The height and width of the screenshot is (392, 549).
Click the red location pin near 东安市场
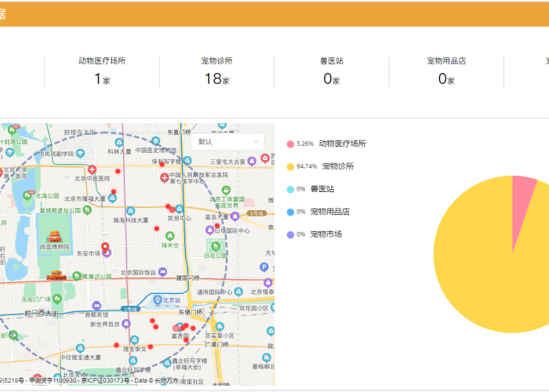(x=105, y=248)
